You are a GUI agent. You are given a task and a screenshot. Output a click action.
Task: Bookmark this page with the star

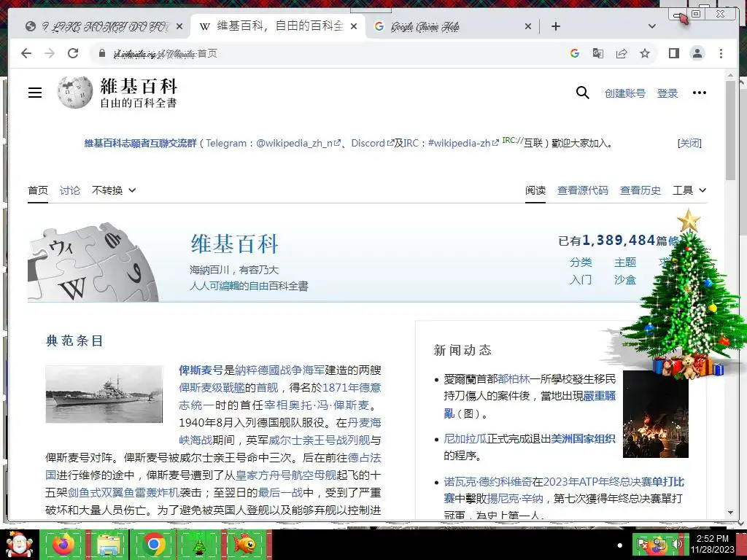pyautogui.click(x=645, y=53)
